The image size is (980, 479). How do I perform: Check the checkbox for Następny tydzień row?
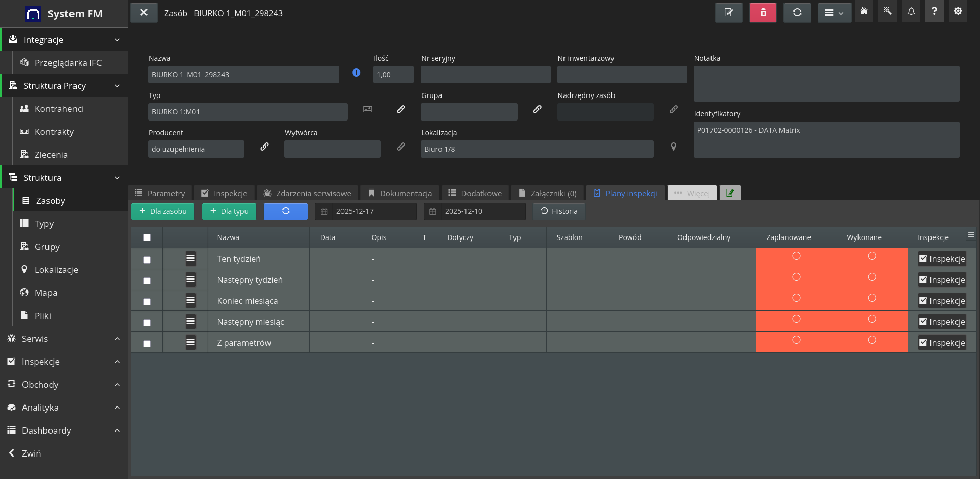(x=147, y=281)
